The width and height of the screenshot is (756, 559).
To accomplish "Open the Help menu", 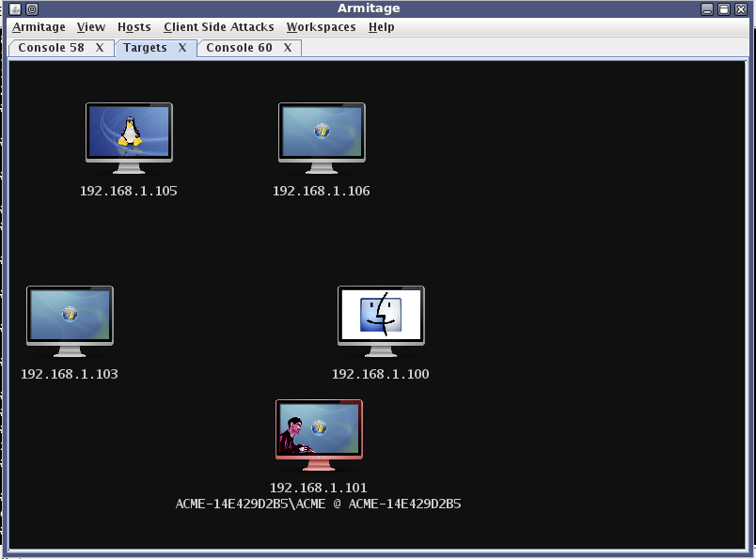I will pyautogui.click(x=381, y=27).
